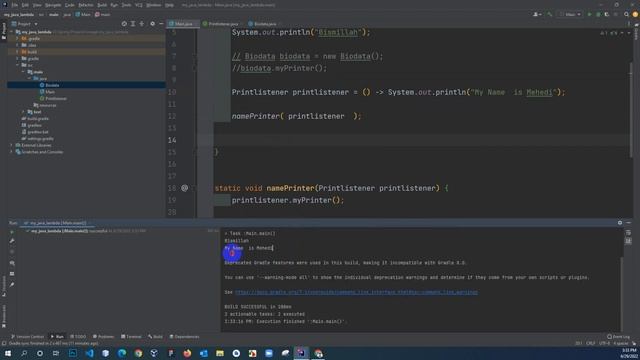Switch to the Printlistener.java editor tab

[x=221, y=24]
